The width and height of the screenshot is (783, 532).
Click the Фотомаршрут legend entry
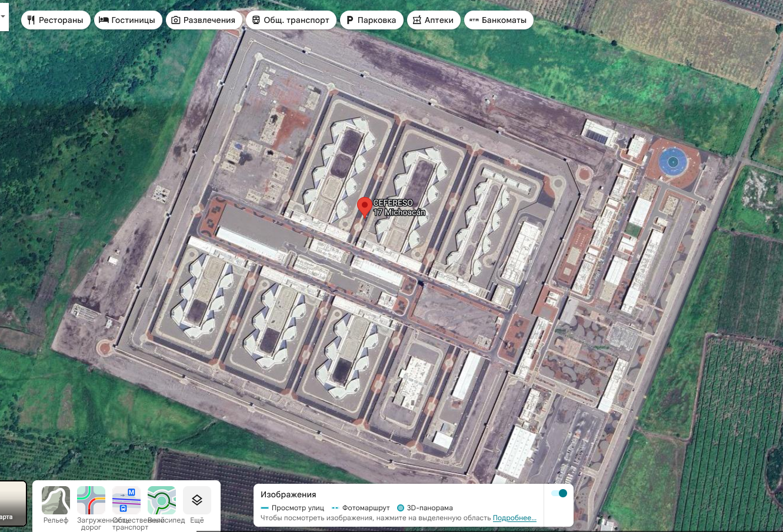click(361, 508)
